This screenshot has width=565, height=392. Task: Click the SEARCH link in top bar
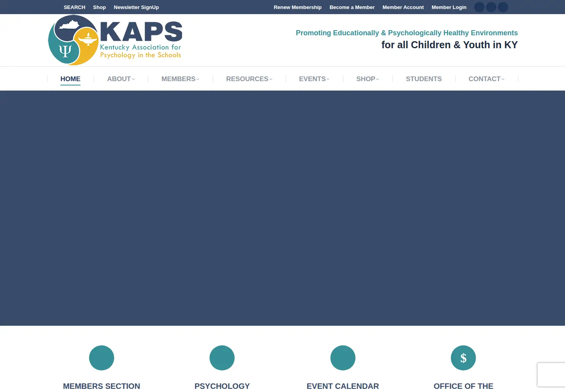[x=75, y=7]
